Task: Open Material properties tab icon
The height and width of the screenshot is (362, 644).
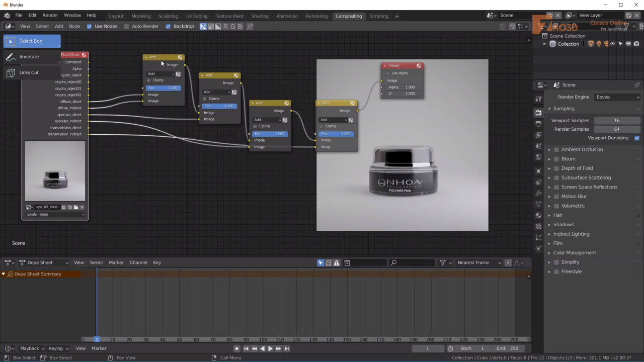Action: pyautogui.click(x=538, y=215)
